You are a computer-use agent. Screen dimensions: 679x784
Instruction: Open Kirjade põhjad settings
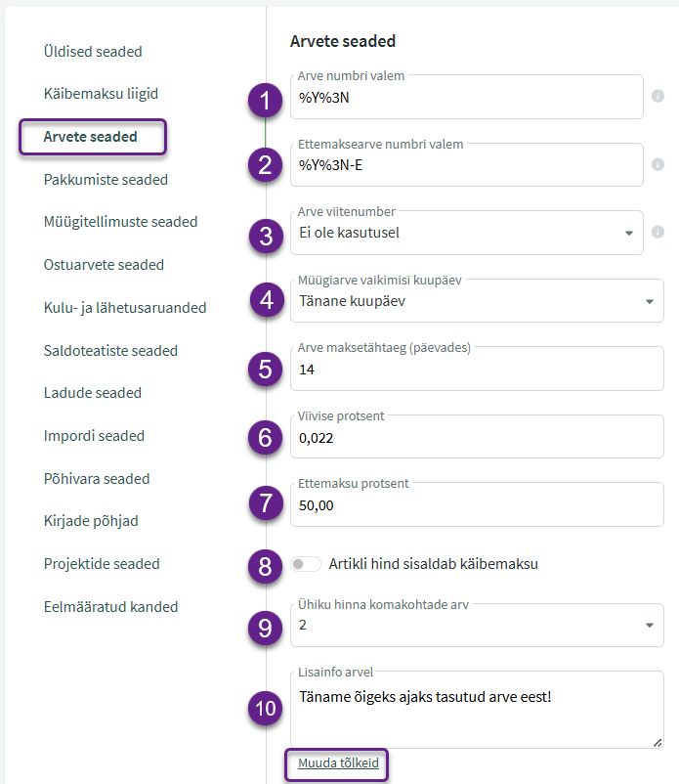tap(91, 521)
